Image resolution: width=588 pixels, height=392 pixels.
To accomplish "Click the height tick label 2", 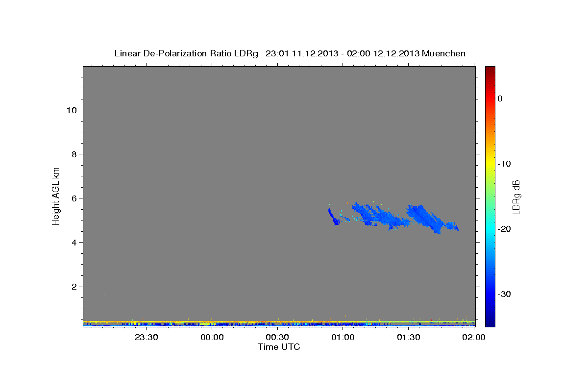I will pyautogui.click(x=73, y=287).
